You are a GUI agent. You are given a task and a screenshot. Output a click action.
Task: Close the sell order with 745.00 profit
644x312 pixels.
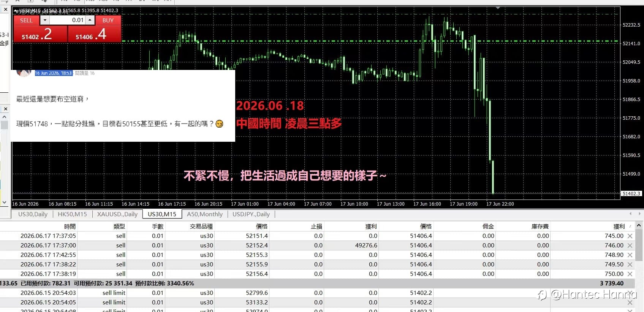tap(630, 236)
